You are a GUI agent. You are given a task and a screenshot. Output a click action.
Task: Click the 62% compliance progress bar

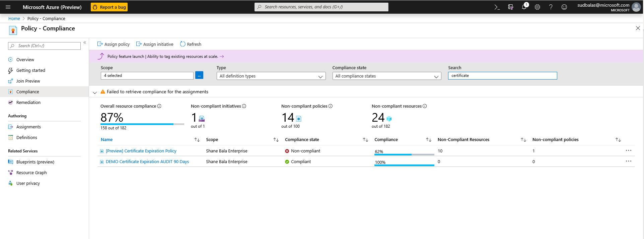click(x=404, y=154)
